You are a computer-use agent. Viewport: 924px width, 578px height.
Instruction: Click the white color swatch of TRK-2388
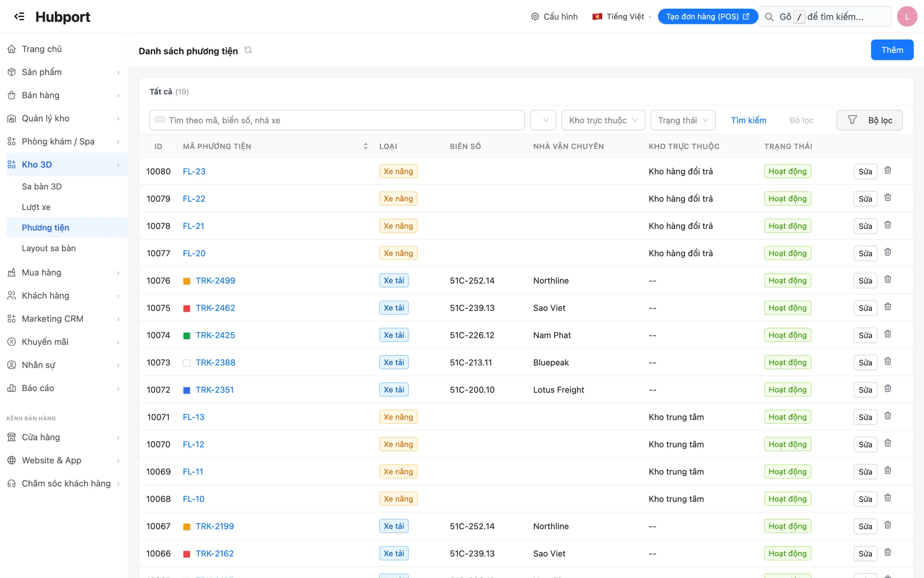pos(187,363)
